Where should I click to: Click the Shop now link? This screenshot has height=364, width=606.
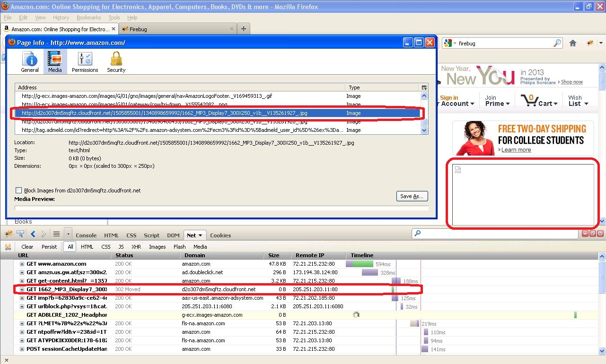click(x=571, y=82)
